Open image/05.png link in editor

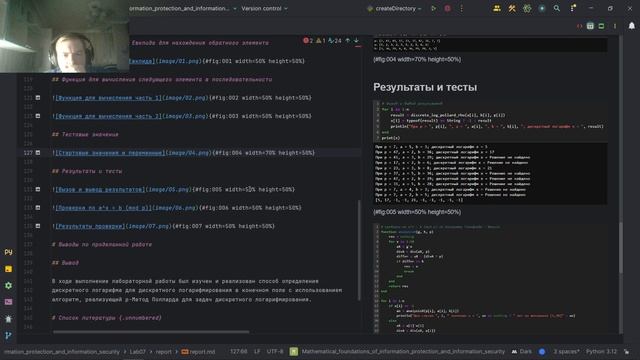pos(169,189)
